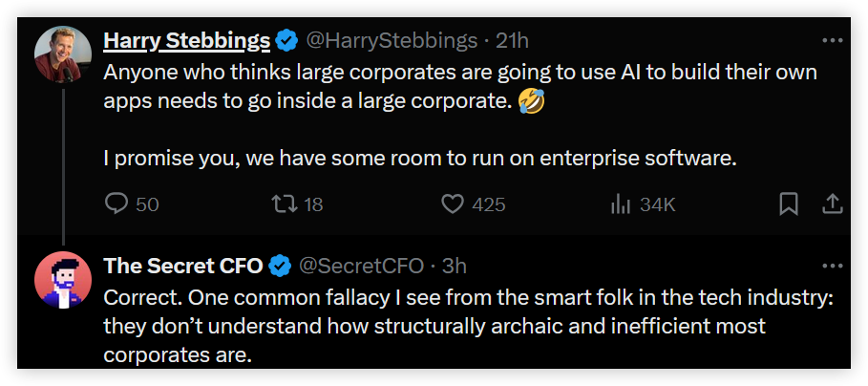
Task: Click the Harry Stebbings display name
Action: pos(186,40)
